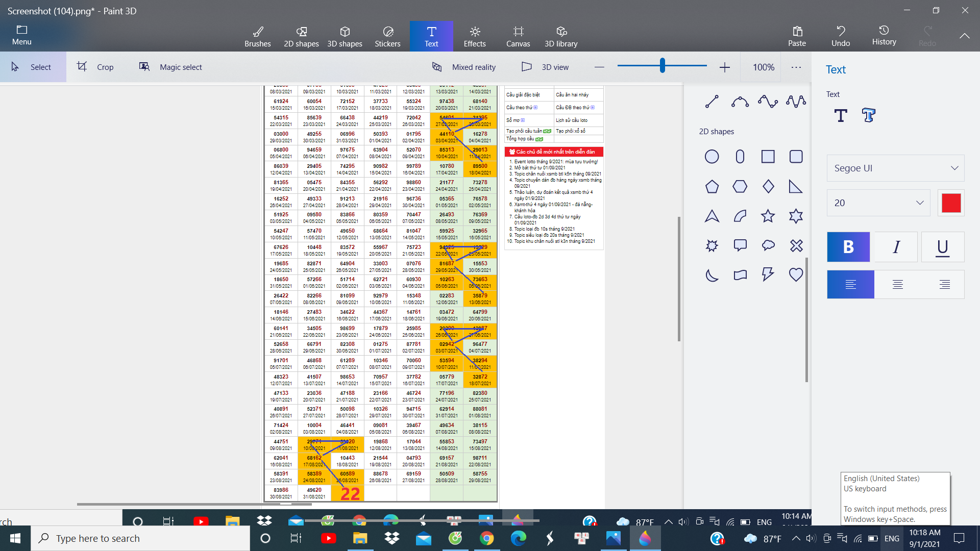Image resolution: width=980 pixels, height=551 pixels.
Task: Open Mixed reality view
Action: 464,67
